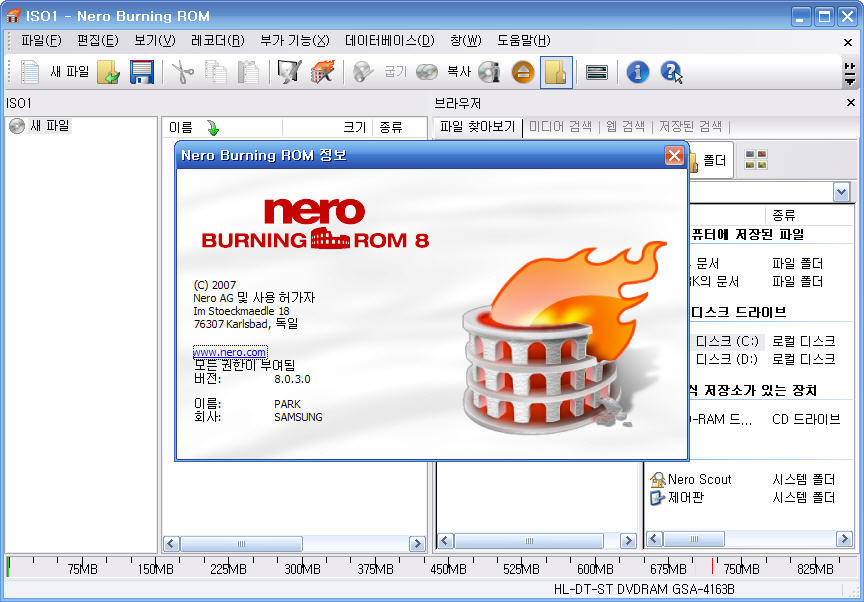Image resolution: width=864 pixels, height=602 pixels.
Task: Click the Copy documents icon
Action: coord(215,72)
